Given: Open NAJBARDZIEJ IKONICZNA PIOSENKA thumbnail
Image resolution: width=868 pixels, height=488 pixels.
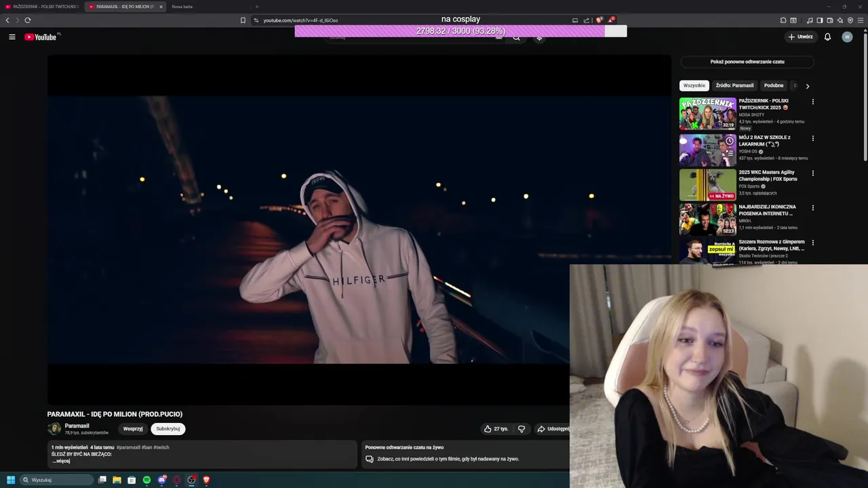Looking at the screenshot, I should (x=707, y=219).
